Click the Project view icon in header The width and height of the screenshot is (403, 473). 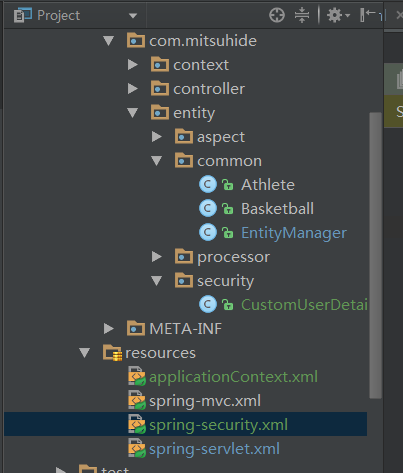23,15
